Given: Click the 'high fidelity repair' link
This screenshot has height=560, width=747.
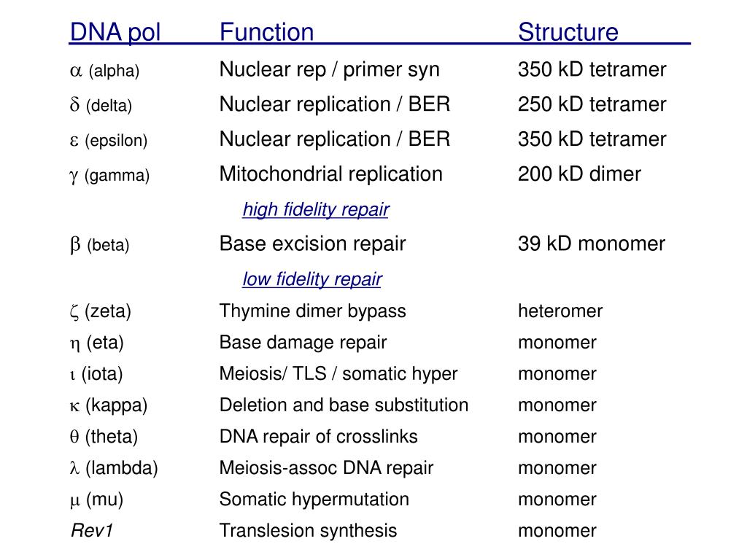Looking at the screenshot, I should pos(316,209).
